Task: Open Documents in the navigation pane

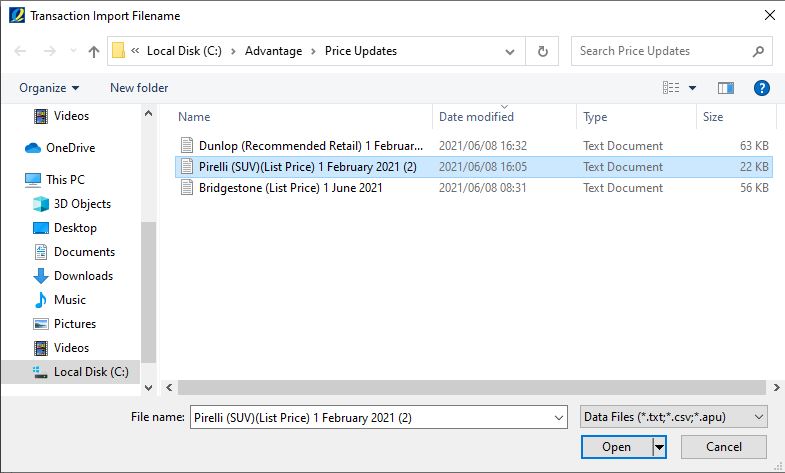Action: coord(85,252)
